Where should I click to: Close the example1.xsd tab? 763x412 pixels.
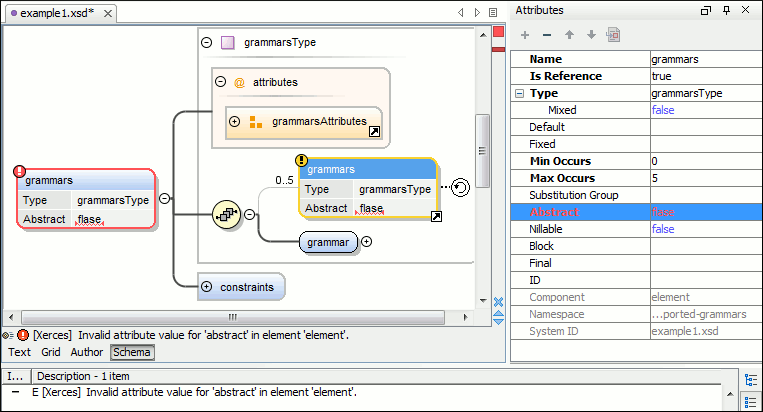point(106,13)
